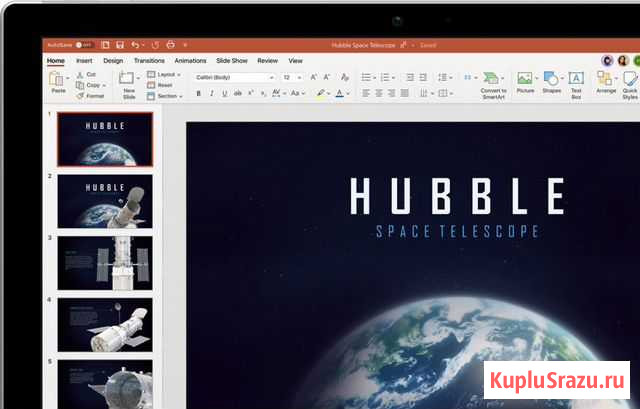Open the new presentation template icon

(105, 45)
